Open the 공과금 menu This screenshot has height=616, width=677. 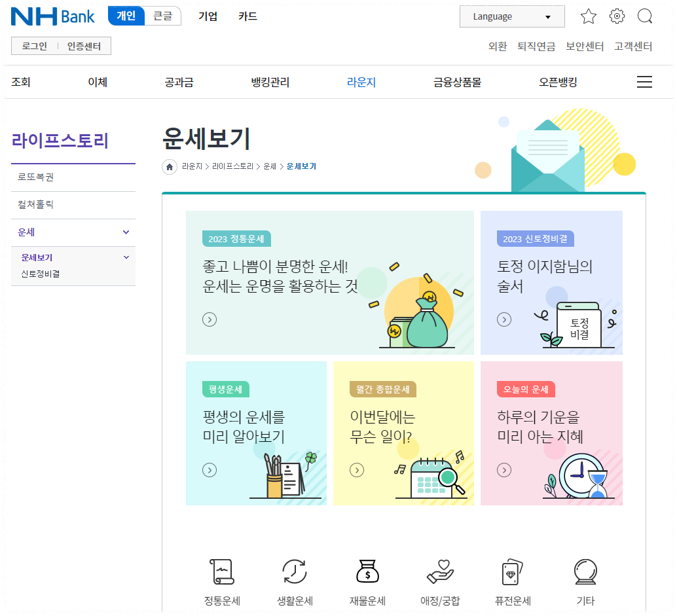(x=179, y=82)
